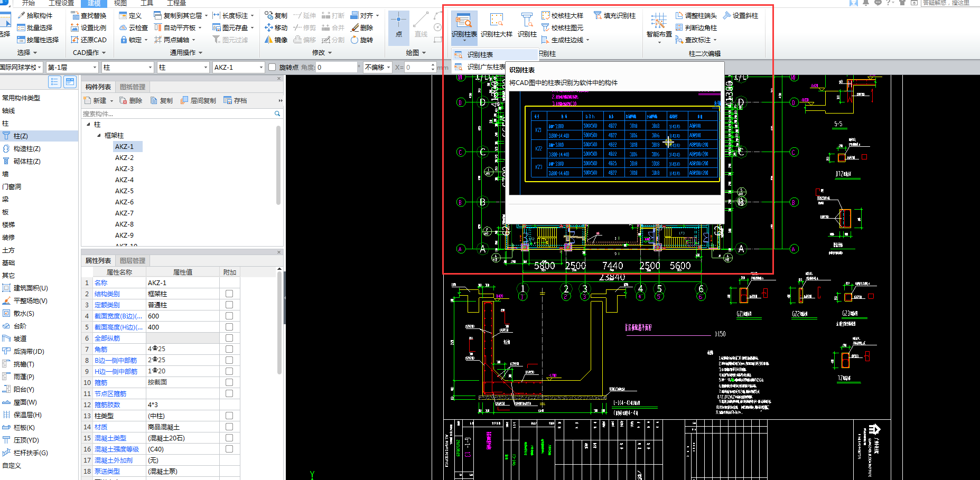Click the 云检查 tool
The width and height of the screenshot is (980, 480).
(x=134, y=27)
